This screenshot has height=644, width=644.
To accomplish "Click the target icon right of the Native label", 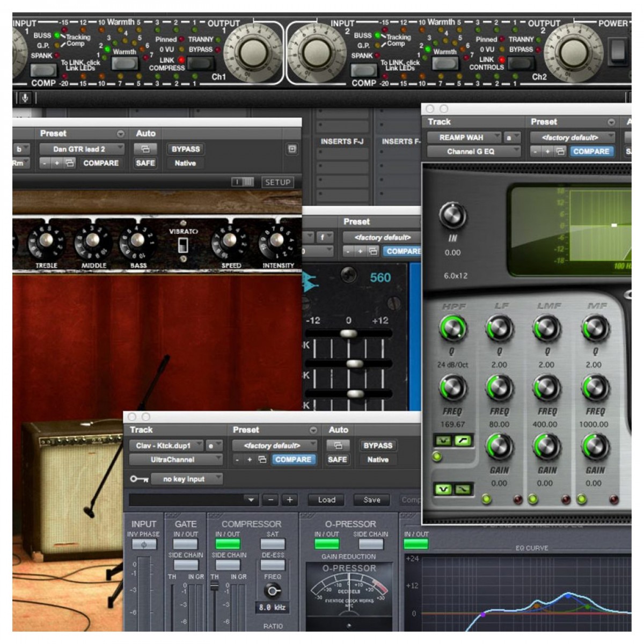I will [x=292, y=149].
